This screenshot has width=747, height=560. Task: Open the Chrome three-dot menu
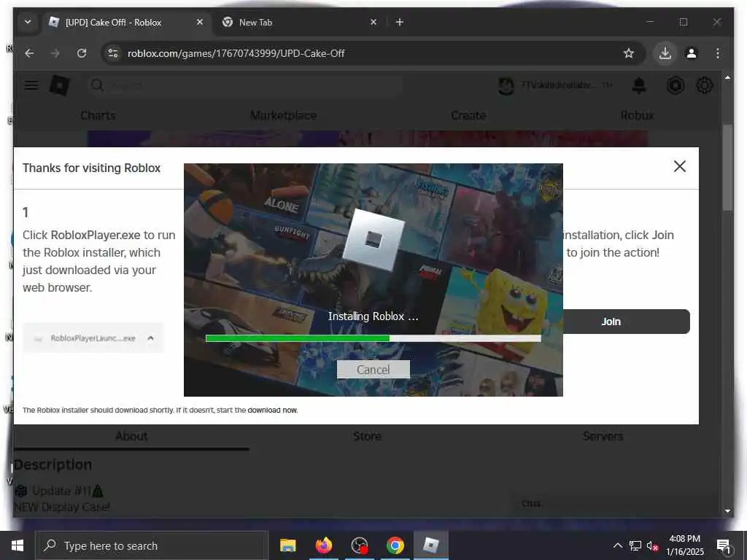[718, 53]
